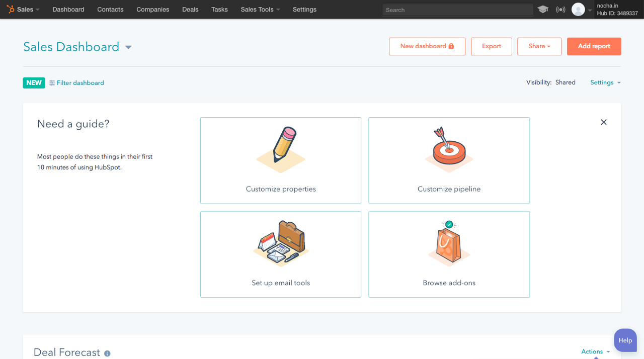The image size is (644, 359).
Task: Click the NEW badge
Action: point(34,83)
